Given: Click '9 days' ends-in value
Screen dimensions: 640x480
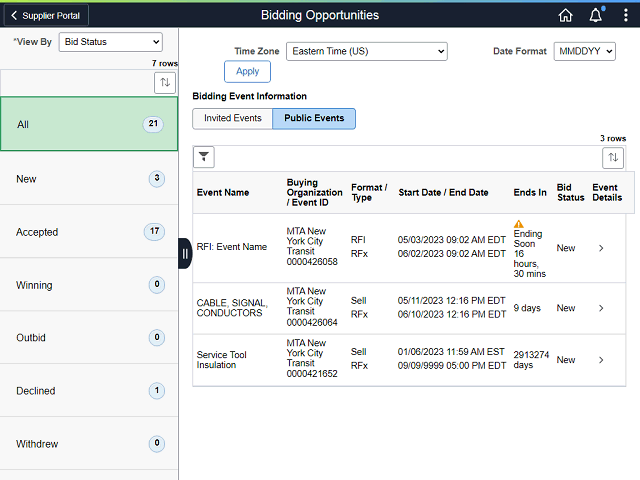Looking at the screenshot, I should point(527,308).
